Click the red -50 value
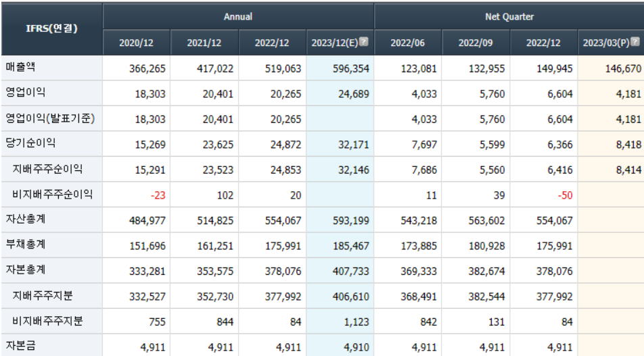 click(x=565, y=195)
